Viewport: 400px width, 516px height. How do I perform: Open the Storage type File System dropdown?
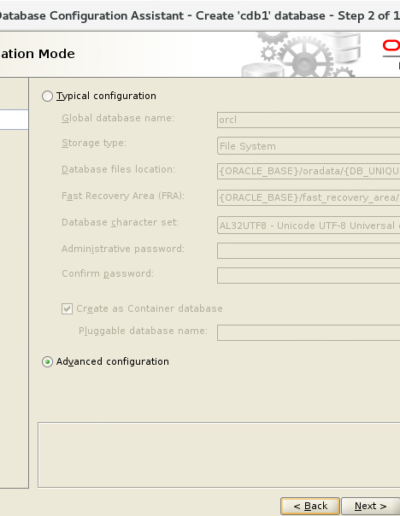308,146
